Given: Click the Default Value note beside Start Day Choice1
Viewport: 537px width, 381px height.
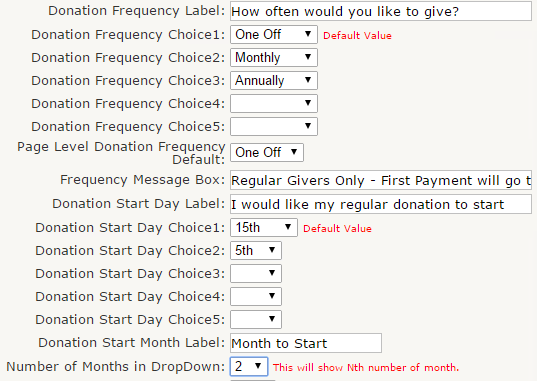Looking at the screenshot, I should pos(337,229).
